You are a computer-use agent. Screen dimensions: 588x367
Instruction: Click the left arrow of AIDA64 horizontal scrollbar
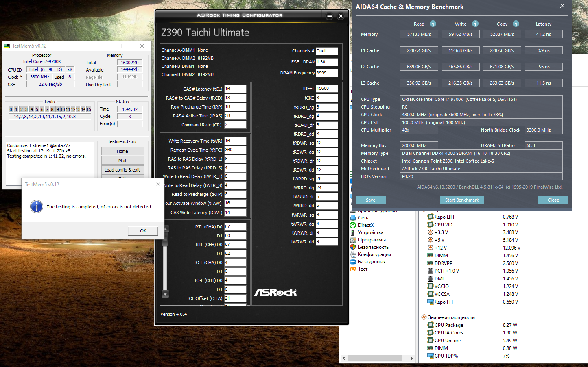344,358
